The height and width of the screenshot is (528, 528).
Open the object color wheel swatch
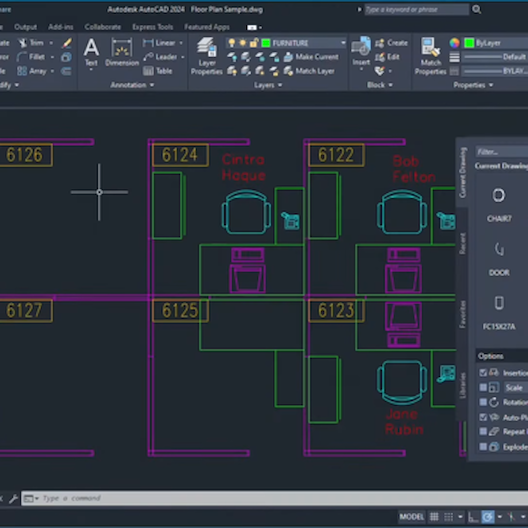[454, 43]
